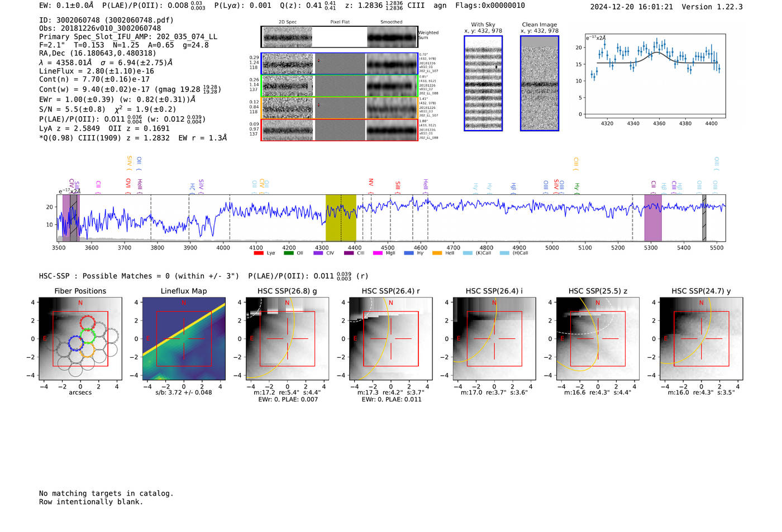Click the gray hatched band near 5460

704,218
